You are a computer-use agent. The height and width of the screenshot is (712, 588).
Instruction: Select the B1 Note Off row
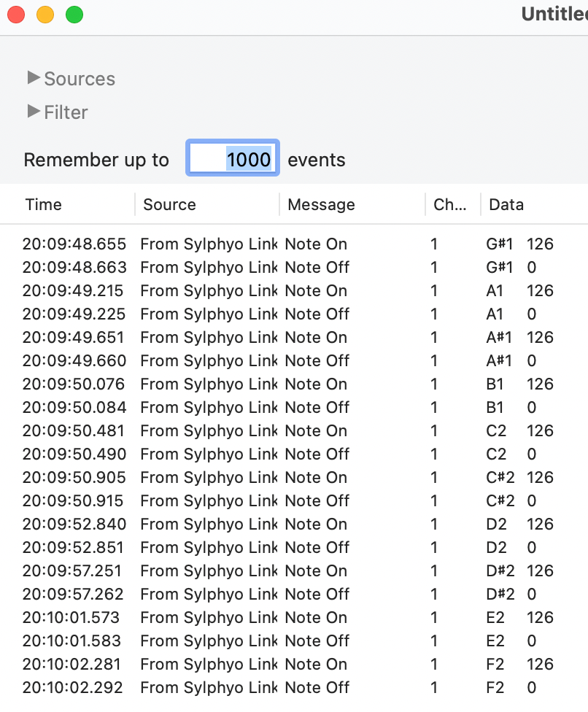tap(292, 407)
